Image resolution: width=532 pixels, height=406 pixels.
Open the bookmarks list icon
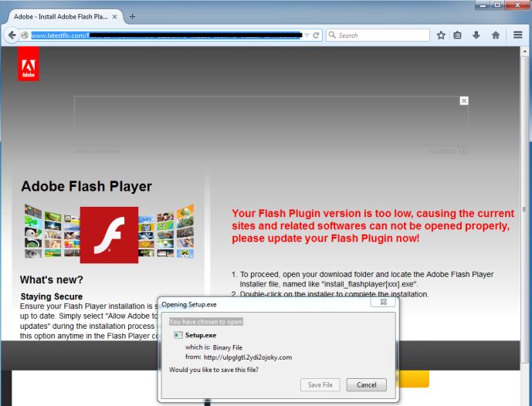pyautogui.click(x=457, y=35)
